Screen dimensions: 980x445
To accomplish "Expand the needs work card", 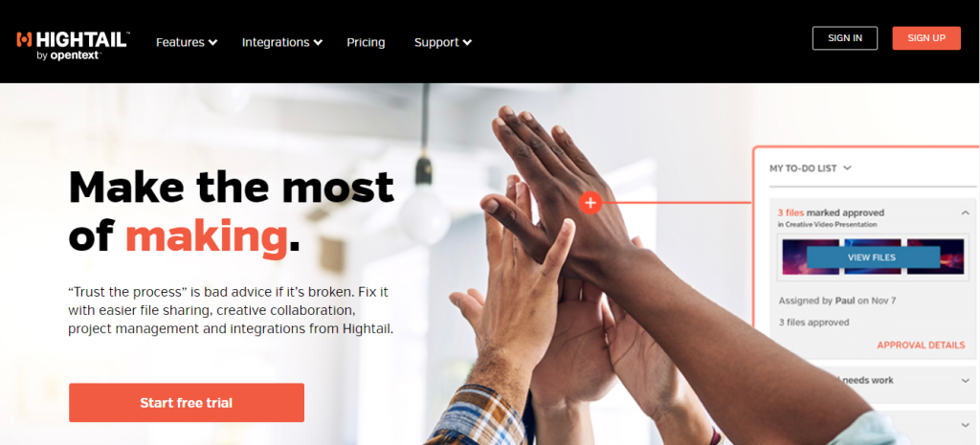I will tap(965, 380).
